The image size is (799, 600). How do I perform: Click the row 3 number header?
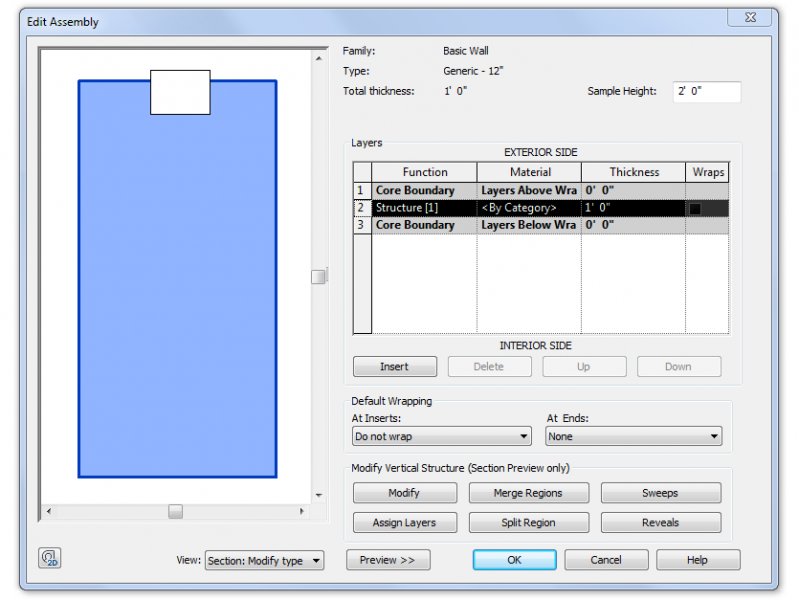click(362, 225)
